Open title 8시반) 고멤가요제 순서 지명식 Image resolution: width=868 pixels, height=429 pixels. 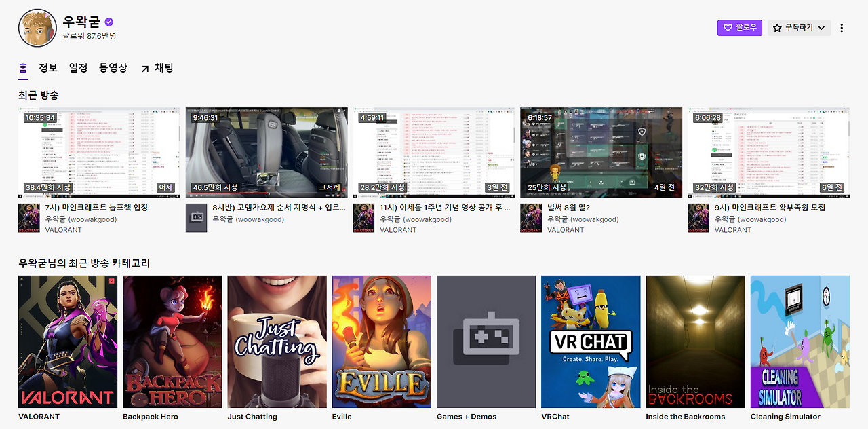tap(279, 208)
